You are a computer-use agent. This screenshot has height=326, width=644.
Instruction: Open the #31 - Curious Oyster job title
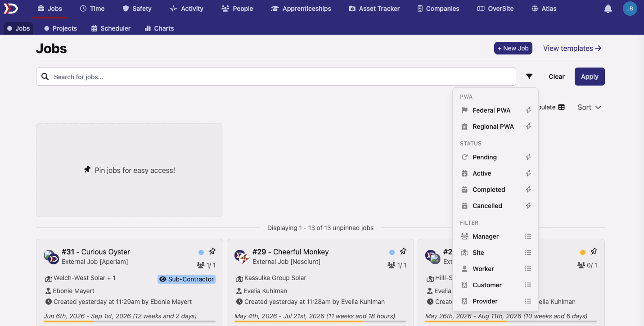point(96,252)
